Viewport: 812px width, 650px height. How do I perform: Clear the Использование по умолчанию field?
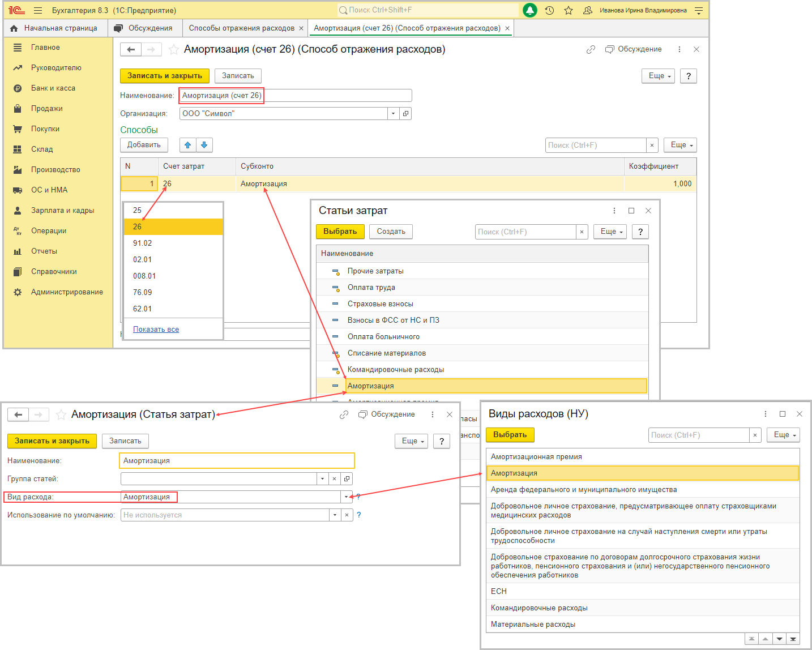347,515
